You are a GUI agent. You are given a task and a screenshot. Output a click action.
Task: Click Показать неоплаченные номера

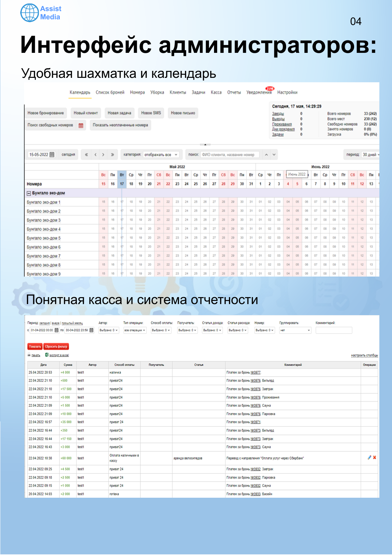click(120, 125)
